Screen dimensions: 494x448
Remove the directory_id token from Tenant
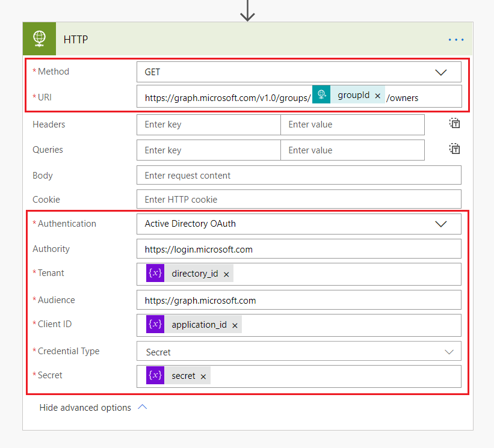pyautogui.click(x=226, y=274)
